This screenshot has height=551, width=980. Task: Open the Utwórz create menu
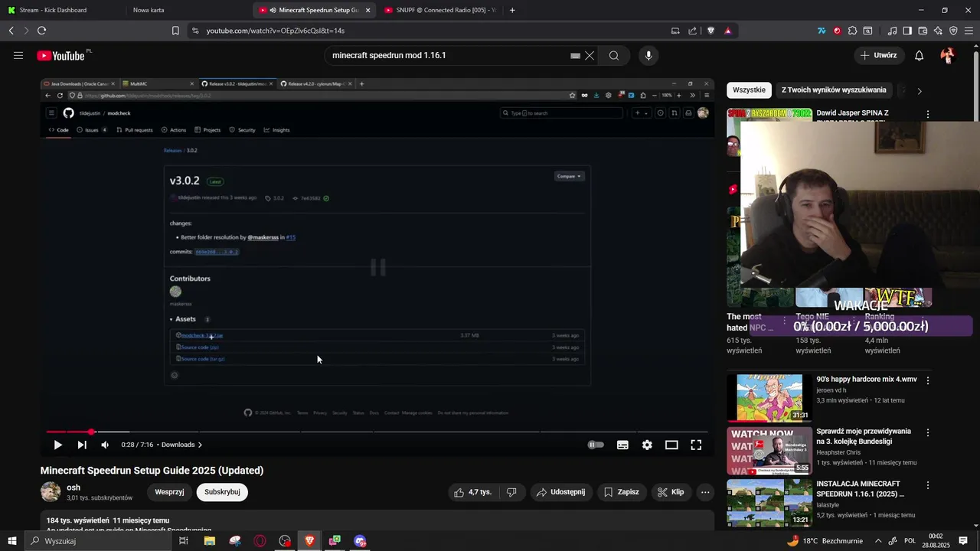(878, 55)
